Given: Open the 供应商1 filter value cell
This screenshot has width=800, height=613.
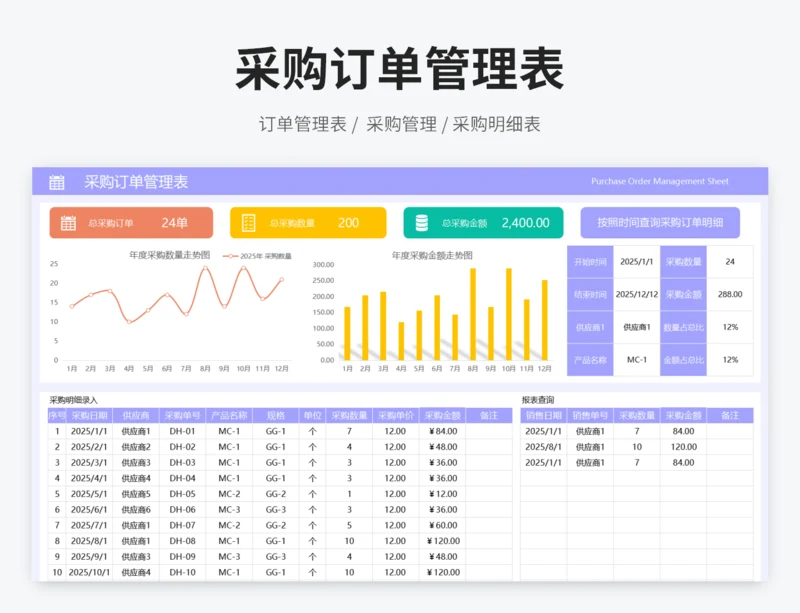Looking at the screenshot, I should [636, 327].
